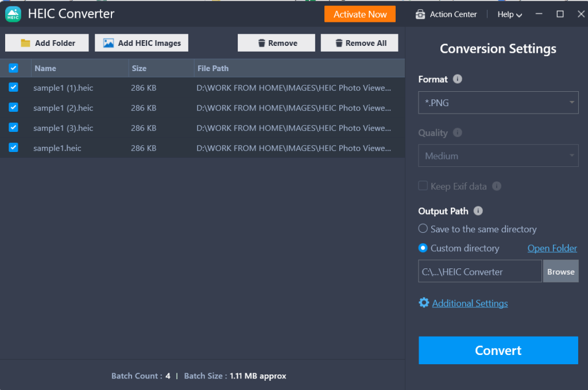This screenshot has width=588, height=390.
Task: Click the Add Folder button
Action: 47,43
